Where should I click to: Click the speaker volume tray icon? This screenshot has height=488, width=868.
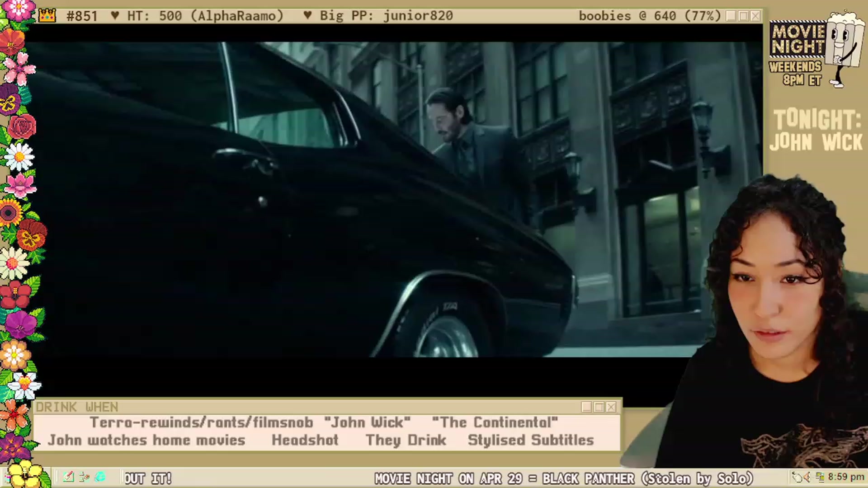pyautogui.click(x=807, y=477)
